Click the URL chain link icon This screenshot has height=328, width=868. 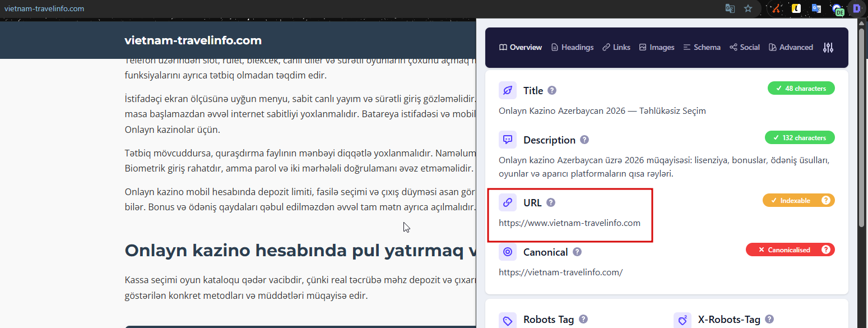tap(508, 202)
